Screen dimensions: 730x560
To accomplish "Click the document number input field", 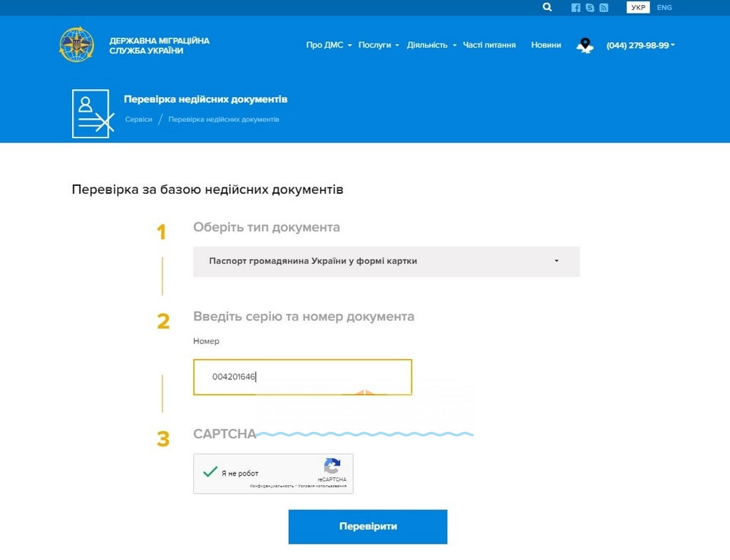I will pos(302,377).
